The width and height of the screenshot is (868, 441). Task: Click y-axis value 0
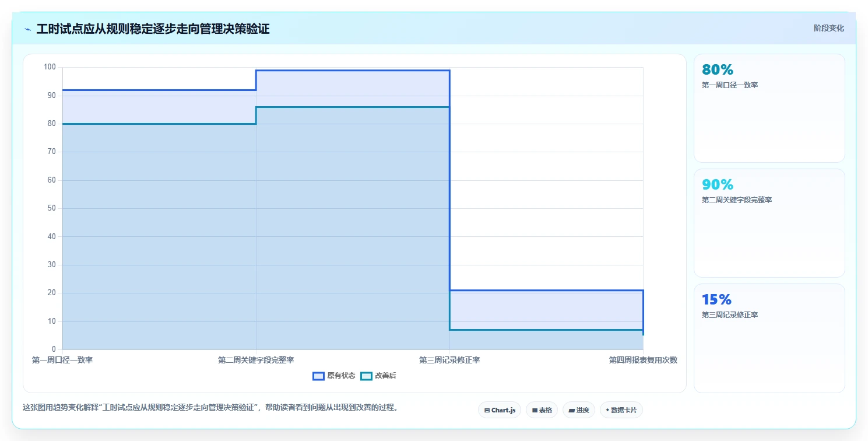(53, 349)
